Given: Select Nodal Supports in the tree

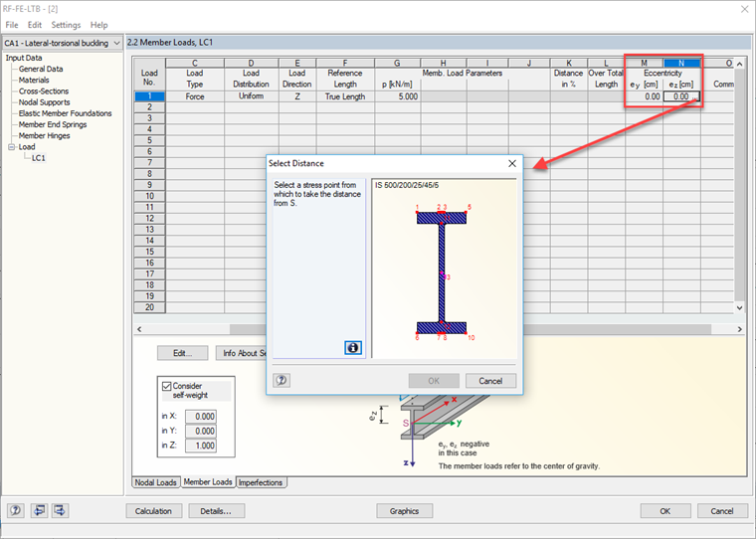Looking at the screenshot, I should [x=44, y=102].
